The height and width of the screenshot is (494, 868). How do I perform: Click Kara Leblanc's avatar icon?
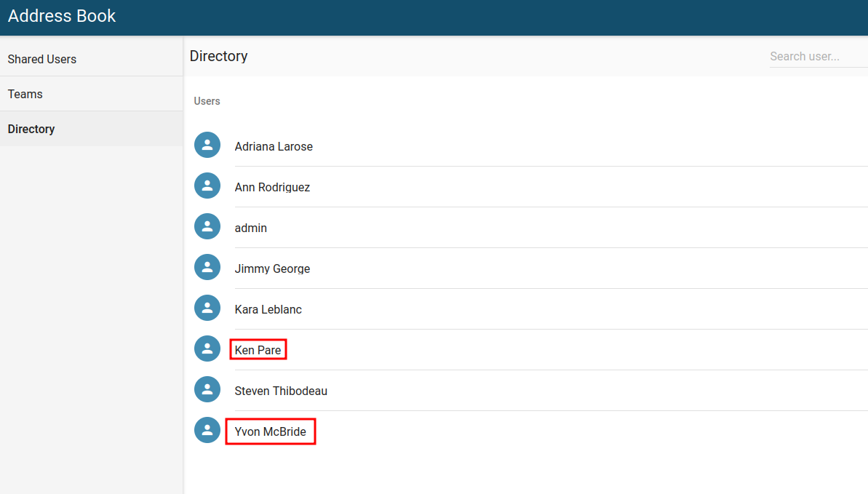[x=207, y=308]
